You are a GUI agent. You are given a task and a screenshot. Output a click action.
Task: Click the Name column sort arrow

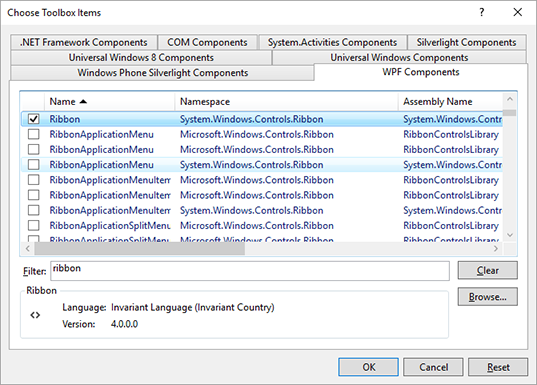click(83, 102)
